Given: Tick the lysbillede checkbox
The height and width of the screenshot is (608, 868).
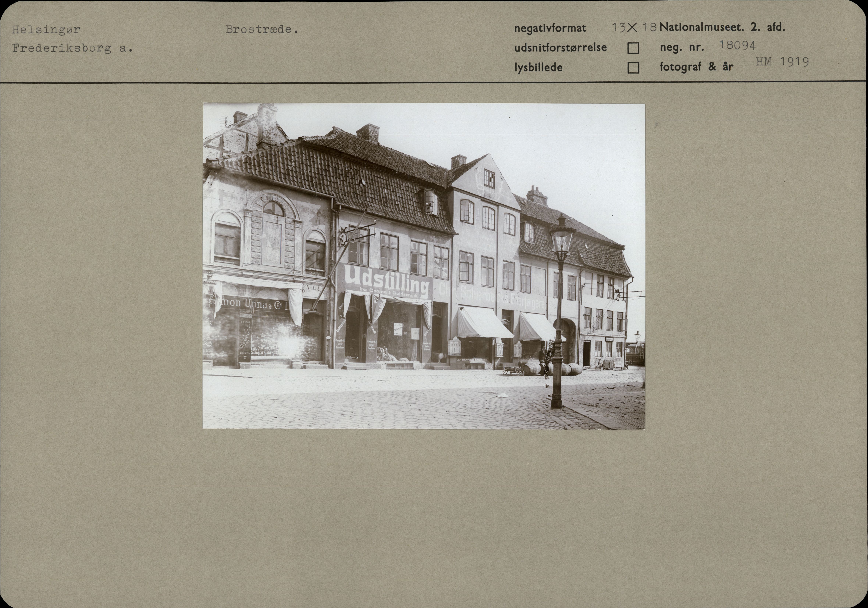Looking at the screenshot, I should click(633, 68).
